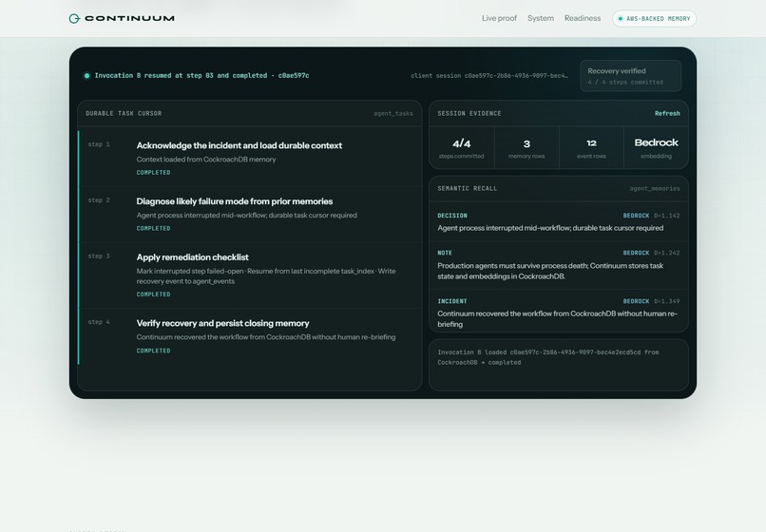Click the Continuum logo icon
The width and height of the screenshot is (766, 532).
[x=74, y=19]
